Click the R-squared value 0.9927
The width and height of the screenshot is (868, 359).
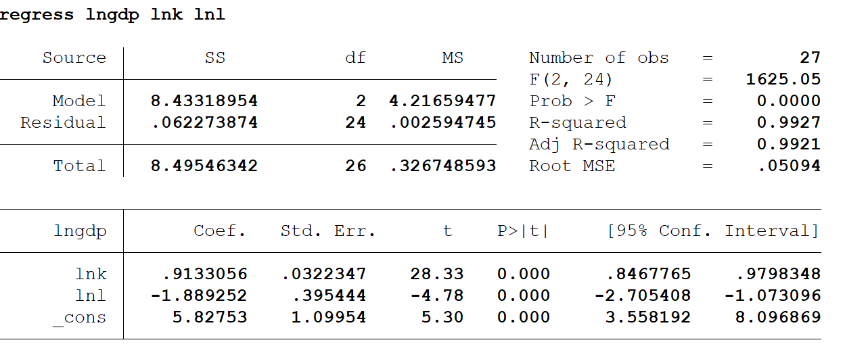click(x=789, y=122)
